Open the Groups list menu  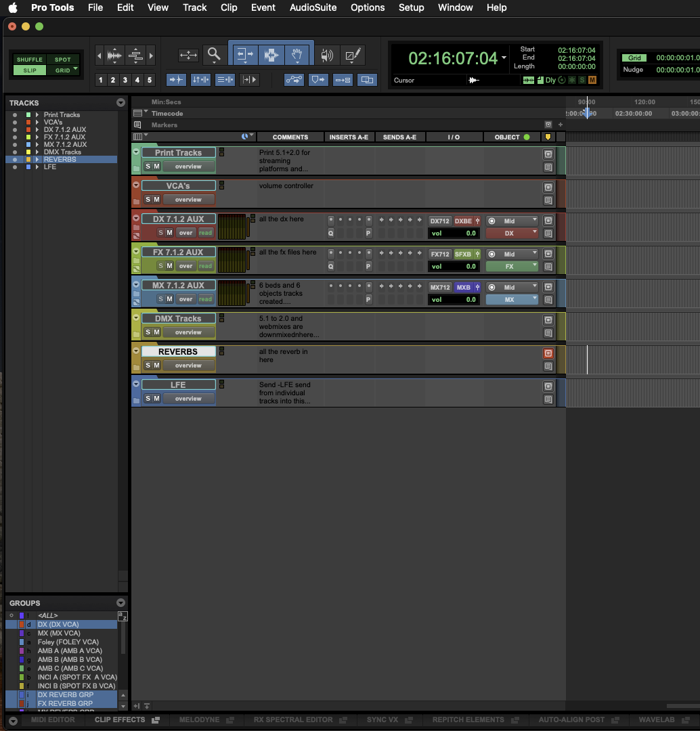121,603
